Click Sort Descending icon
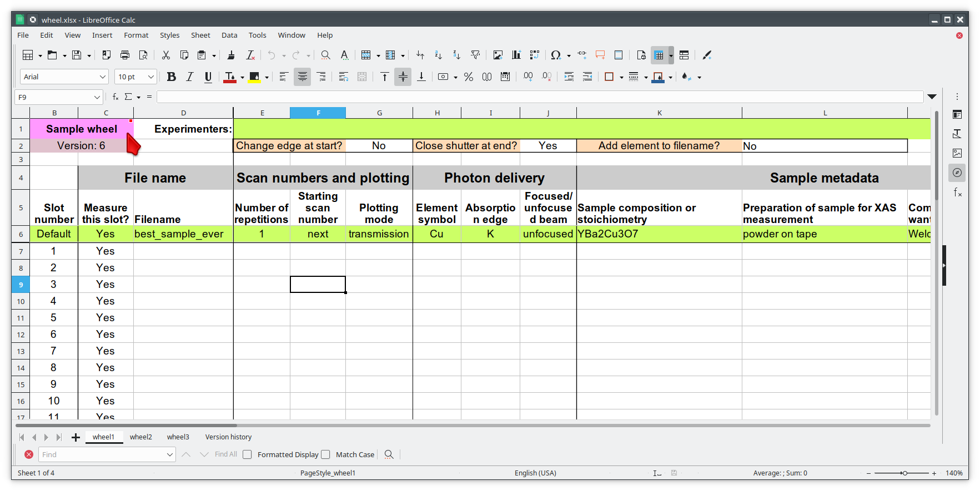The image size is (980, 491). point(457,55)
